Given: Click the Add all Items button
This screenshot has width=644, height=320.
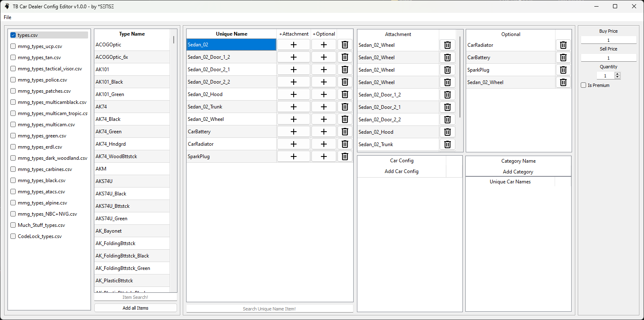Looking at the screenshot, I should 135,308.
